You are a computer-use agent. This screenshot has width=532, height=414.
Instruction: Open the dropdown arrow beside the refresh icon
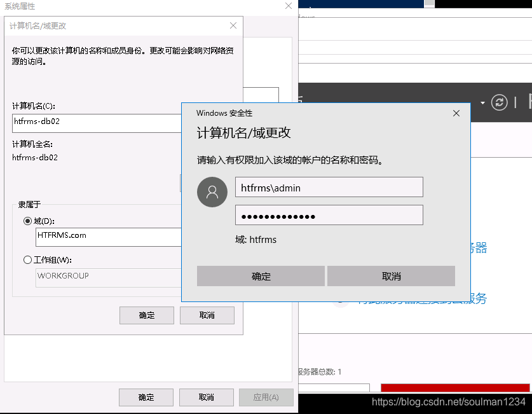coord(482,102)
